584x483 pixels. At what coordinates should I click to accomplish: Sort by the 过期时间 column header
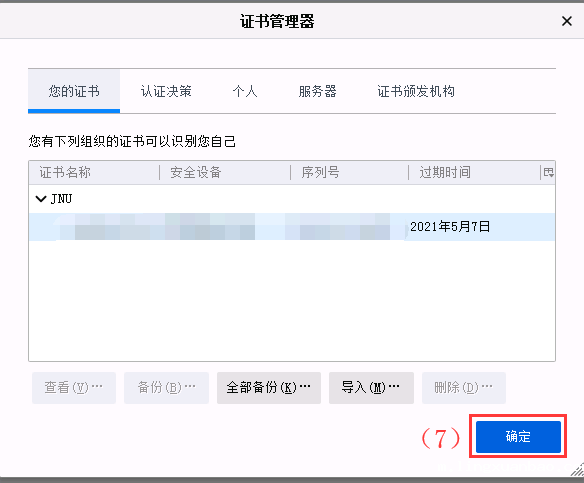(474, 172)
